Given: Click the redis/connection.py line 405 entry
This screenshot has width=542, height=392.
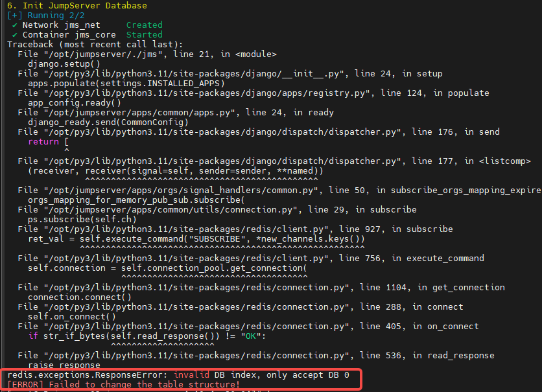Looking at the screenshot, I should click(248, 326).
